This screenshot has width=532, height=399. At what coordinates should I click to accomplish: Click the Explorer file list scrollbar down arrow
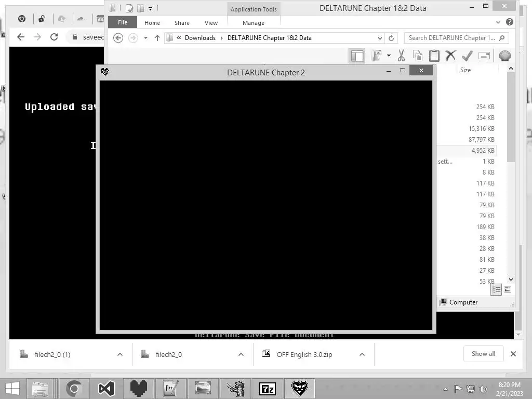click(511, 279)
